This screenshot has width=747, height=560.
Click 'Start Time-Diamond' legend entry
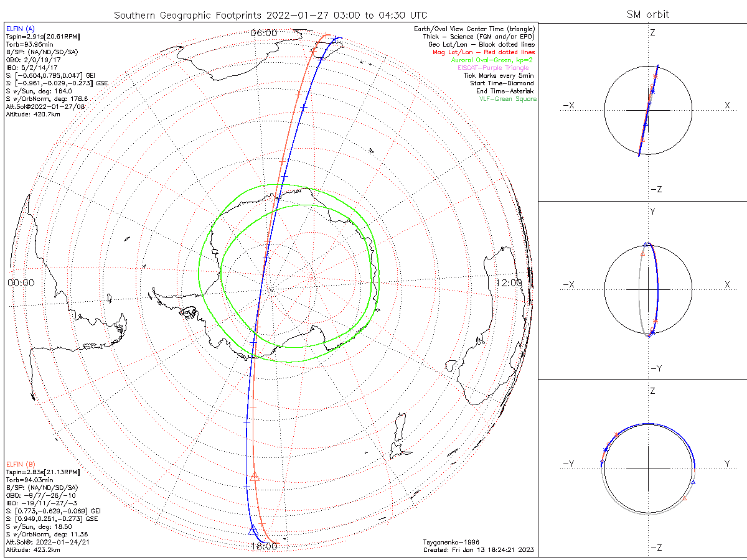tap(502, 83)
